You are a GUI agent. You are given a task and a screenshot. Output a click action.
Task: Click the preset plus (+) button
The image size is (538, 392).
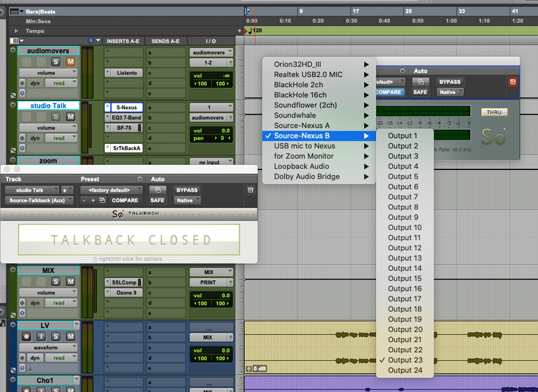click(x=93, y=200)
